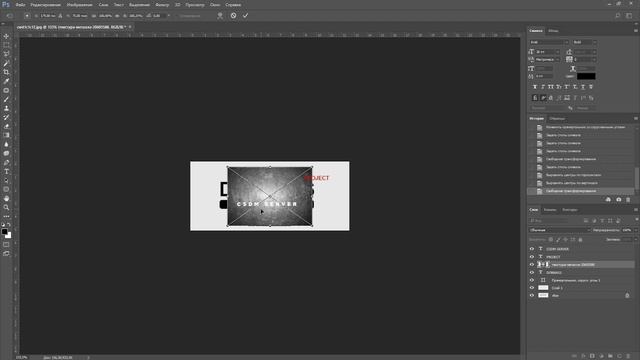Select the Horizontal Type tool
Screen dimensions: 640x360
click(6, 171)
